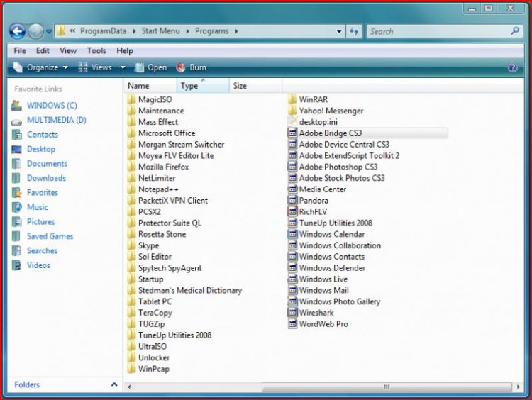Sort by the Size column header
This screenshot has height=400, width=532.
tap(255, 86)
